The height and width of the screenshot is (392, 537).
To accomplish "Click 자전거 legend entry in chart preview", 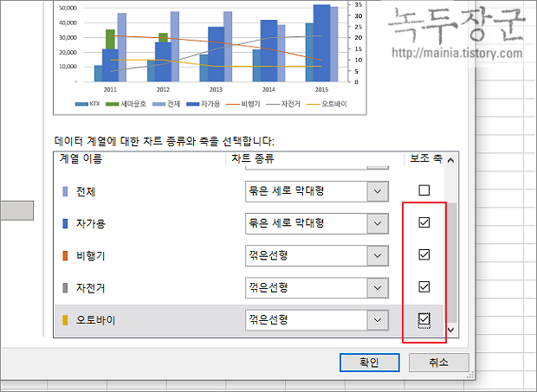I will (x=283, y=104).
